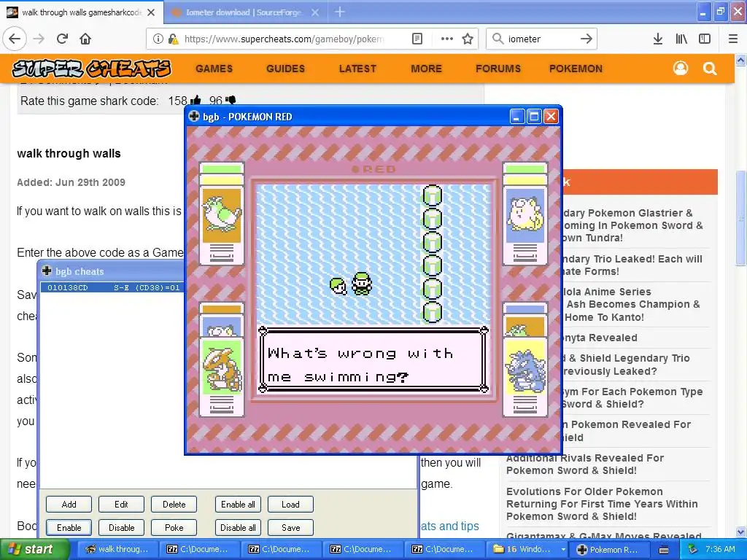Open the 16 Windows taskbar group
747x560 pixels.
528,549
